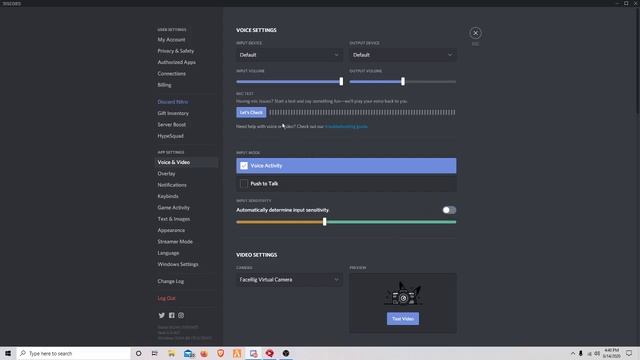Click the Input Volume slider handle

pos(341,81)
